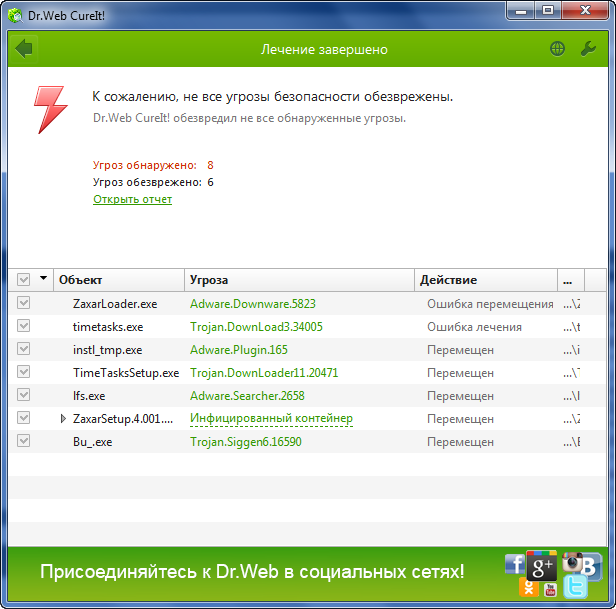Toggle the select-all checkbox in table header
This screenshot has height=609, width=616.
tap(24, 280)
